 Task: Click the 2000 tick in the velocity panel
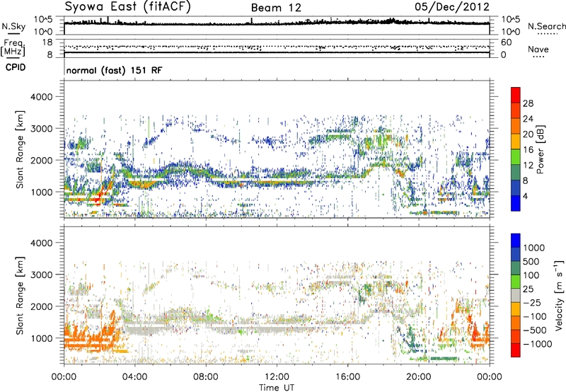(x=41, y=306)
